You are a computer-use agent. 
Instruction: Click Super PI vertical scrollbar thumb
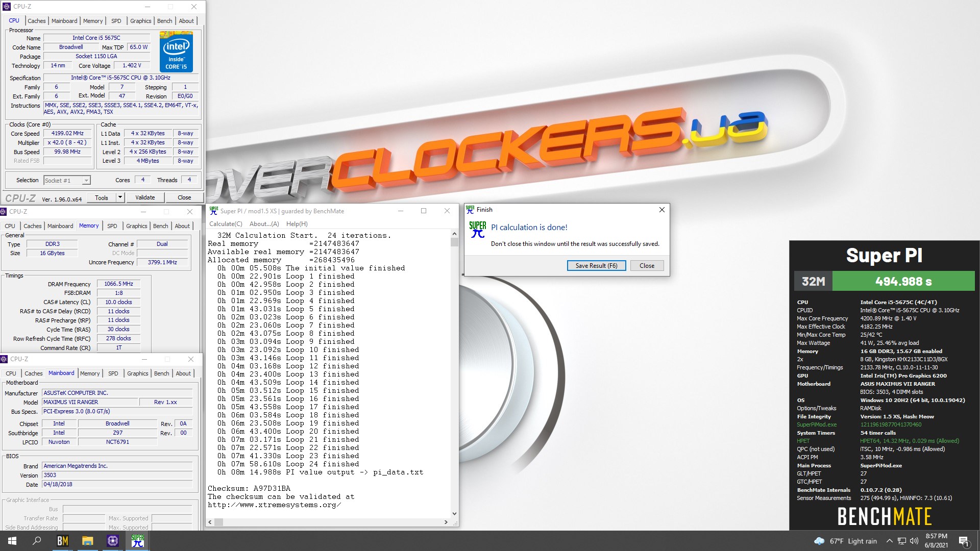pyautogui.click(x=454, y=242)
